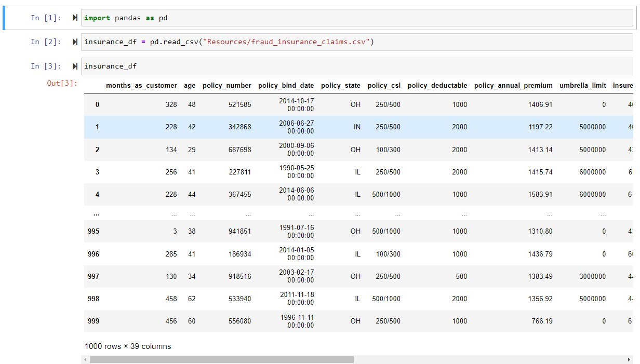This screenshot has height=364, width=640.
Task: Click policy number 227811
Action: (240, 172)
